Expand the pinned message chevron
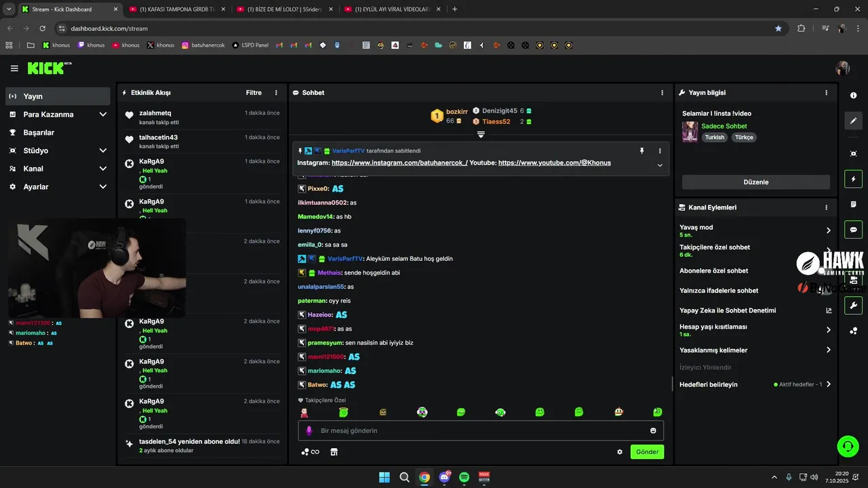 click(x=660, y=165)
